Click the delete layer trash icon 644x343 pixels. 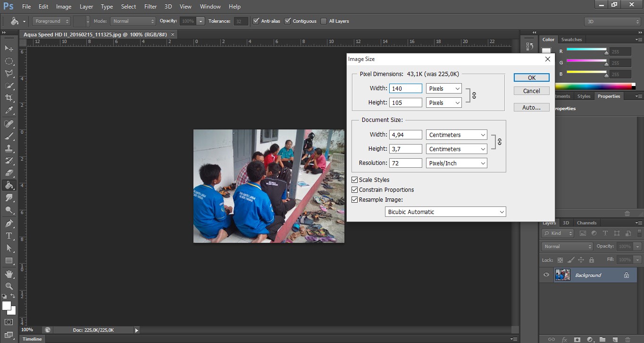tap(627, 339)
